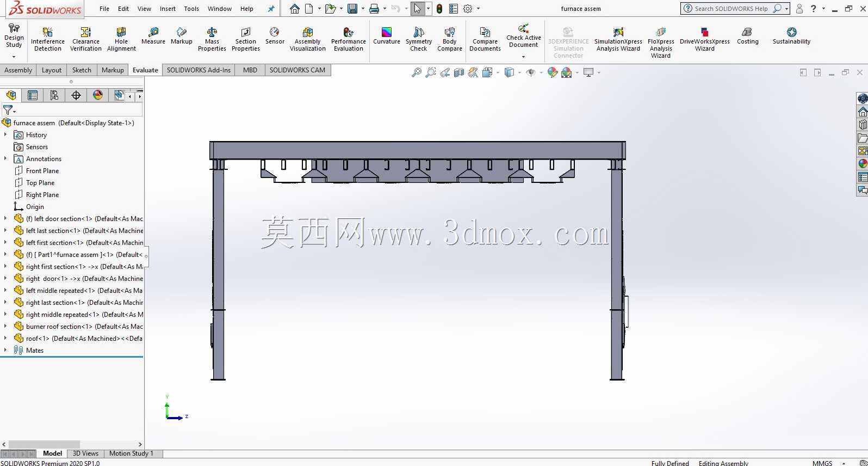Start Assembly Visualization
The width and height of the screenshot is (868, 466).
coord(308,39)
